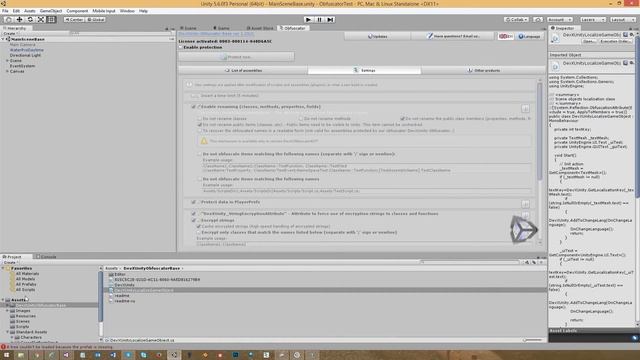Open the Assets menu
Image resolution: width=640 pixels, height=360 pixels.
[x=29, y=11]
